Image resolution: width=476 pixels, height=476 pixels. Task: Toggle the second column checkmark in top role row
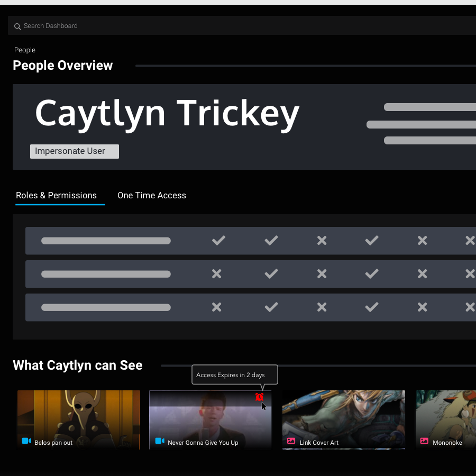pos(271,241)
